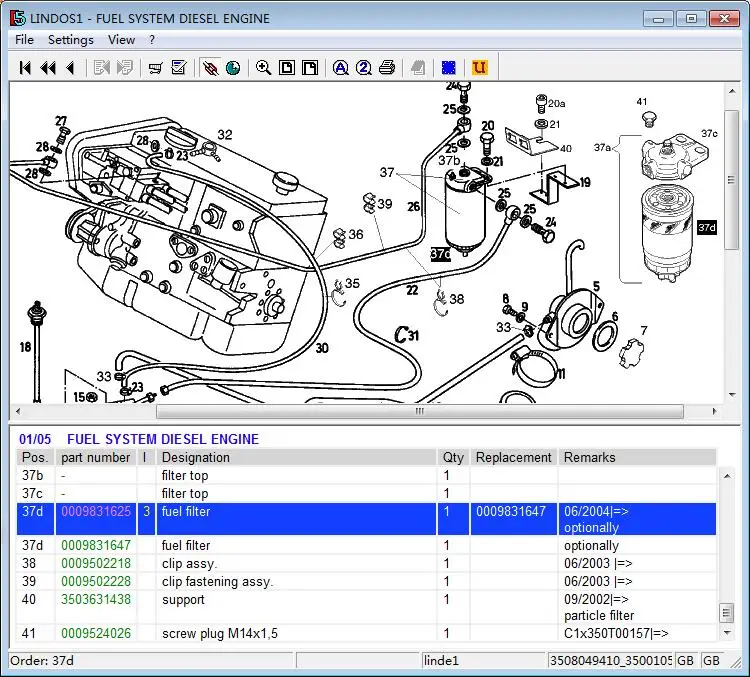
Task: Select part number 0009502218 clip assy.
Action: (96, 563)
